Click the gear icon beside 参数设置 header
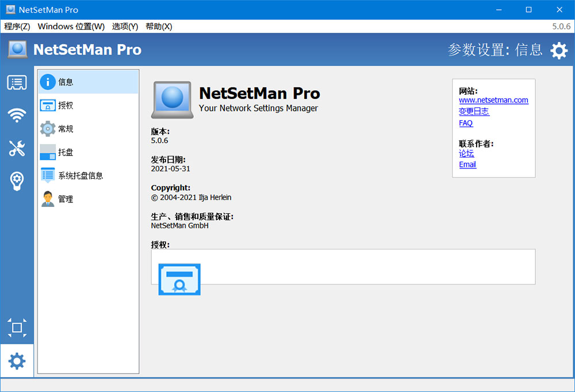575x392 pixels. tap(558, 51)
